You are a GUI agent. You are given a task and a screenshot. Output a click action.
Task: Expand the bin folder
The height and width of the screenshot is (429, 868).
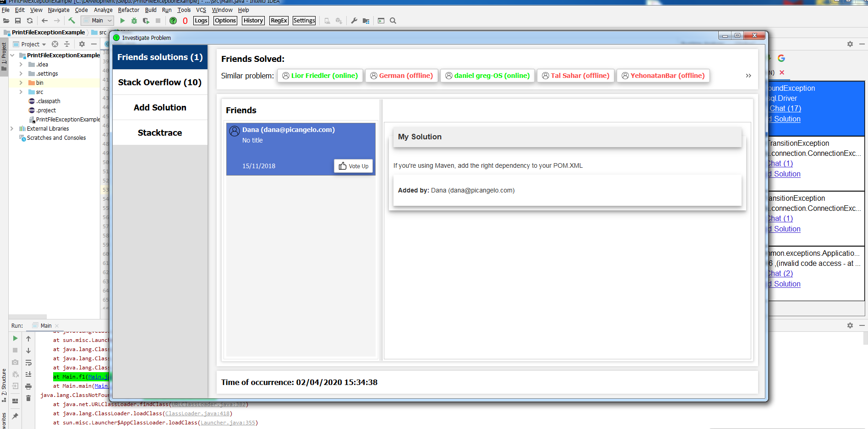coord(21,83)
